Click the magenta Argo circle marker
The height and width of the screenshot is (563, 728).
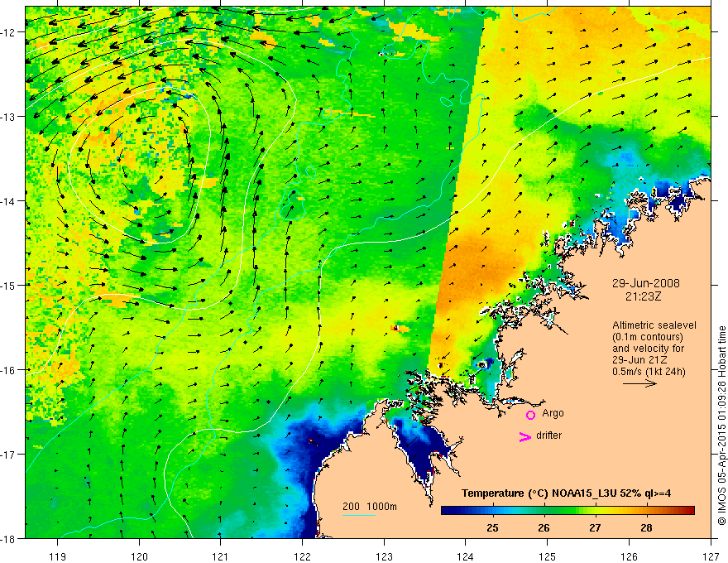click(x=530, y=416)
